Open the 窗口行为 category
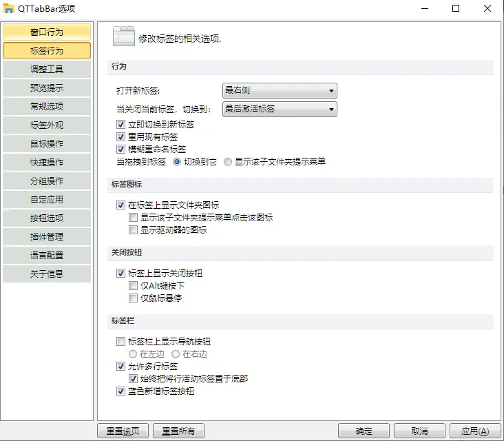Viewport: 504px width, 441px height. (47, 32)
